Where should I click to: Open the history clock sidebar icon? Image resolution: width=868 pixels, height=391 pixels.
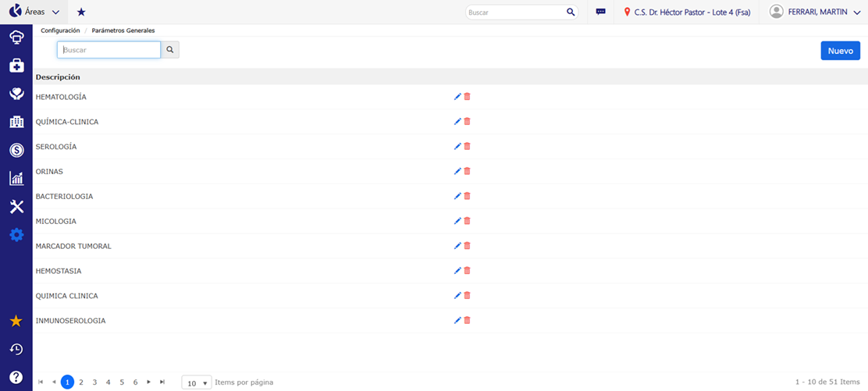click(16, 349)
